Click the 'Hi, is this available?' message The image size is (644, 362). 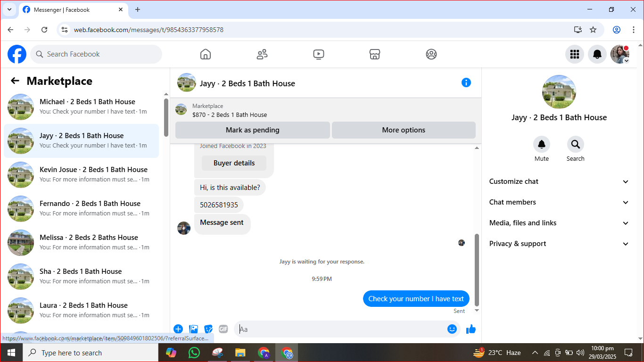click(230, 188)
